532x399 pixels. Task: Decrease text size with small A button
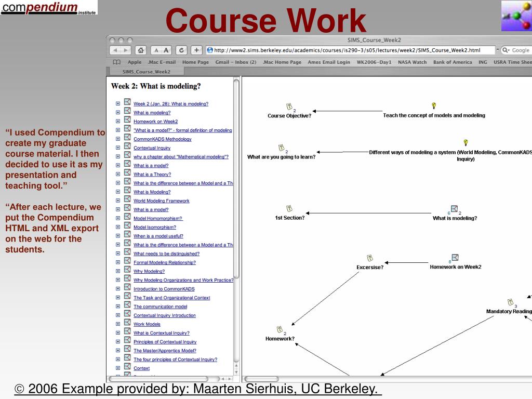pos(156,50)
